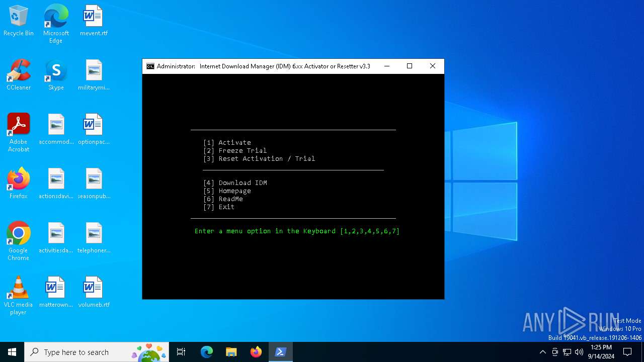Select the matterown... Word document
Screen dimensions: 644x362
point(56,292)
